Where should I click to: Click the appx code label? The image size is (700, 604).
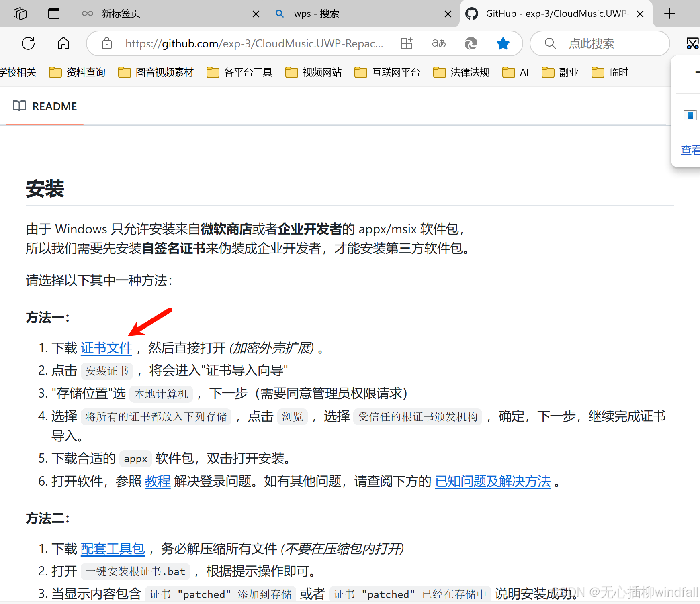(135, 459)
